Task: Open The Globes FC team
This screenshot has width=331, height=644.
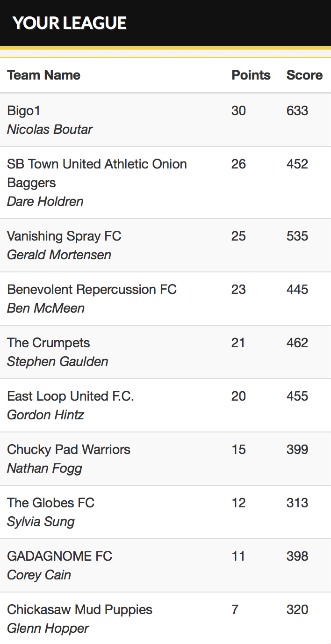Action: (50, 503)
